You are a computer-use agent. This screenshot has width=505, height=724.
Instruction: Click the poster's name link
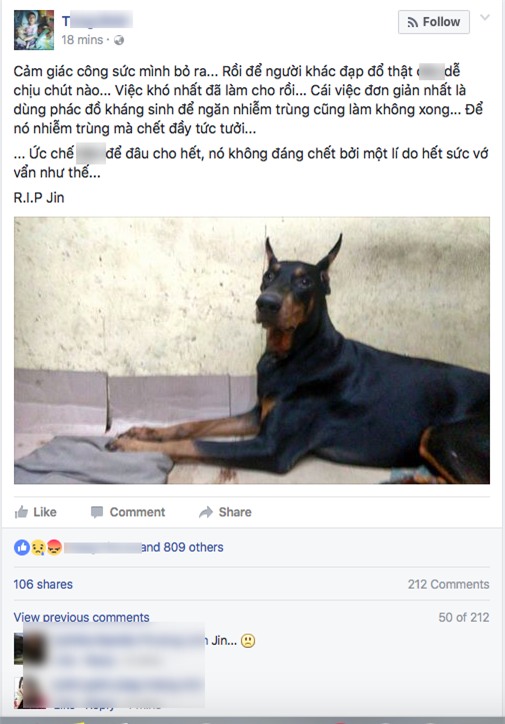97,21
